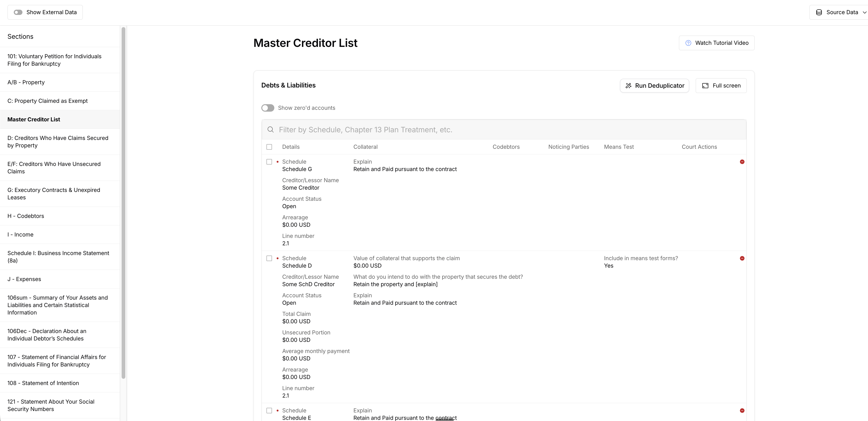
Task: Click the help icon in Watch Tutorial Video
Action: tap(688, 43)
